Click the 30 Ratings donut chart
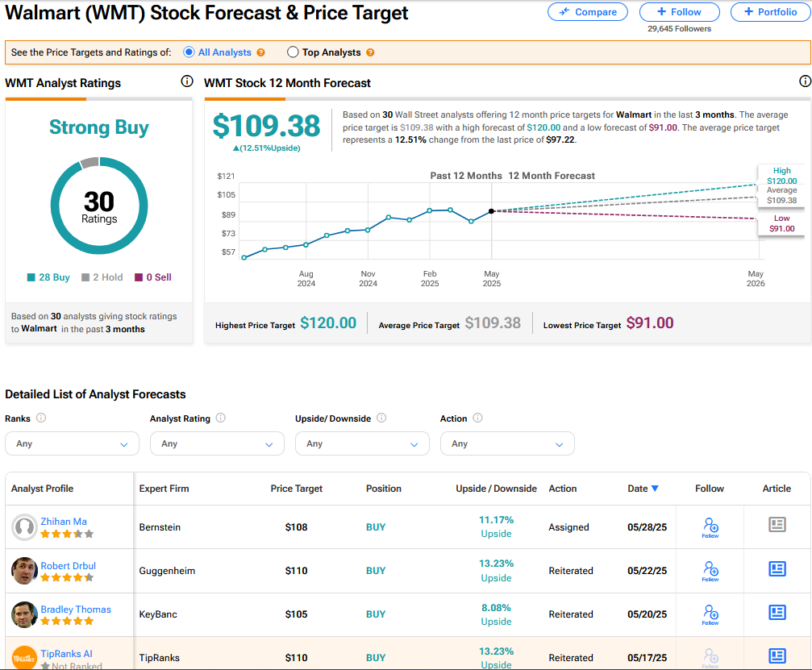Image resolution: width=812 pixels, height=670 pixels. pos(99,206)
